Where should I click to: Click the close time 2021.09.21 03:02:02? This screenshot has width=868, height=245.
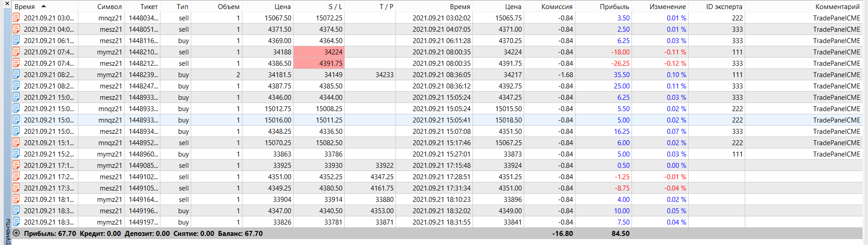(442, 18)
